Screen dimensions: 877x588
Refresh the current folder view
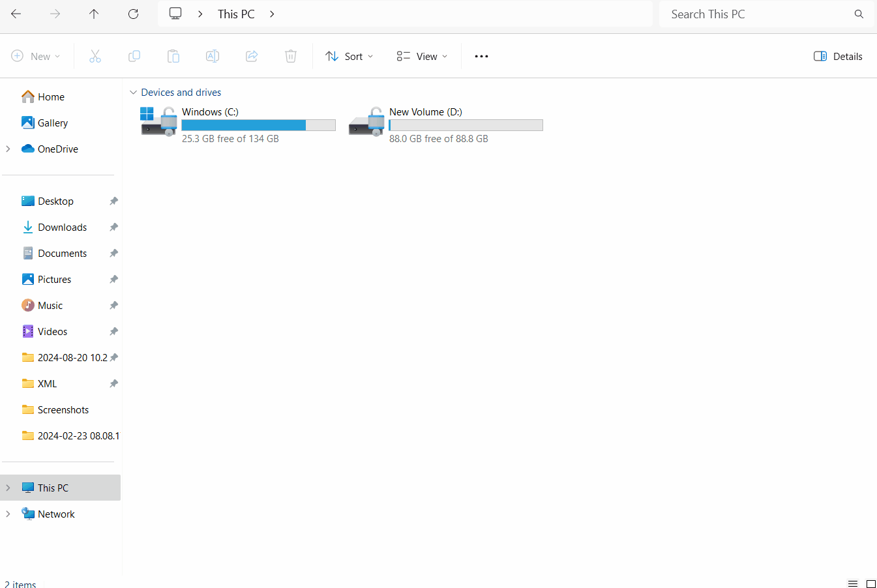click(x=133, y=14)
